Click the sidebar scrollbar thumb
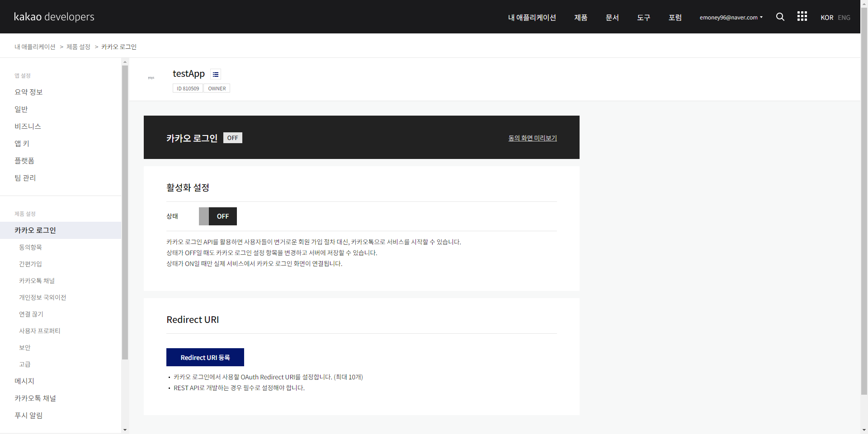 (125, 212)
